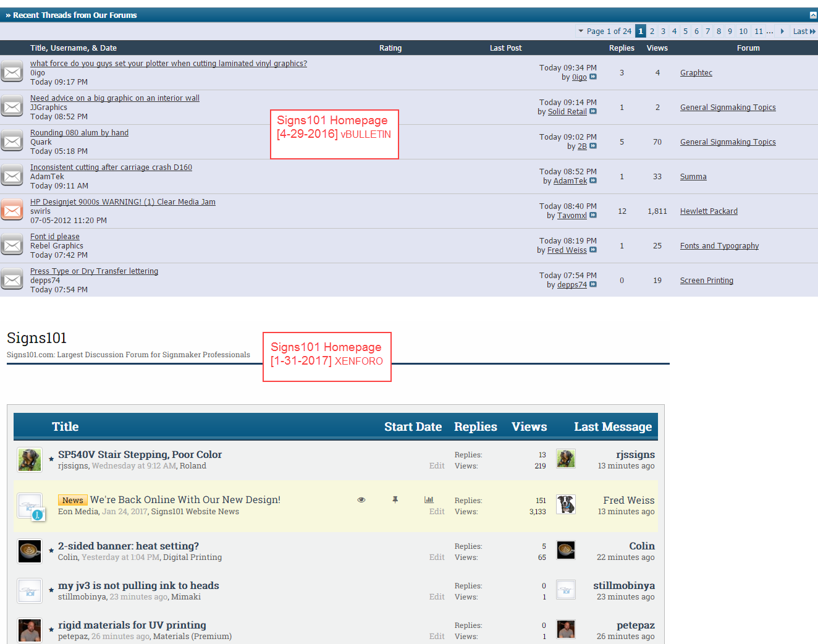818x644 pixels.
Task: Open thread 'HP Designjet 9000s WARNING! (1) Clear Media Jam'
Action: click(x=123, y=201)
